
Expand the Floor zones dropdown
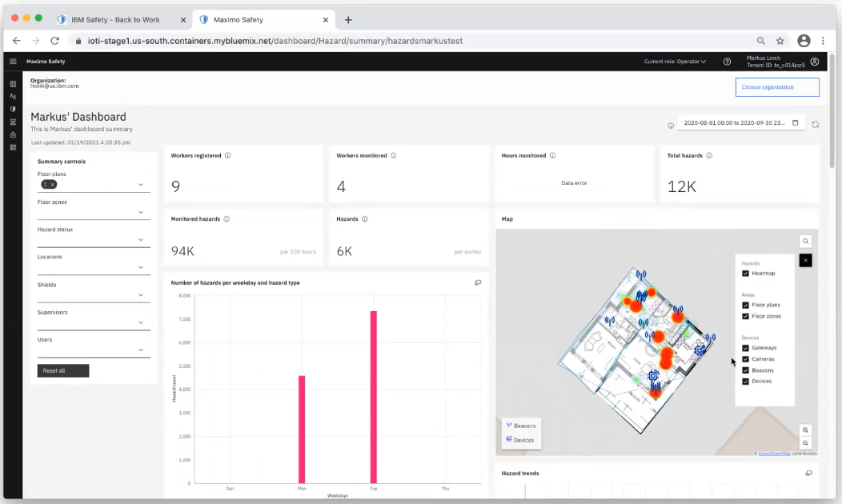pyautogui.click(x=94, y=213)
